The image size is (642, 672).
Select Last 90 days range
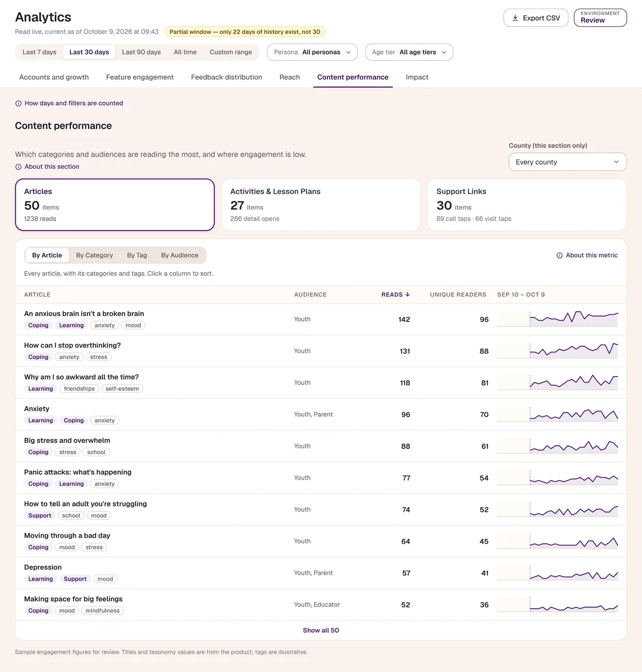[141, 52]
